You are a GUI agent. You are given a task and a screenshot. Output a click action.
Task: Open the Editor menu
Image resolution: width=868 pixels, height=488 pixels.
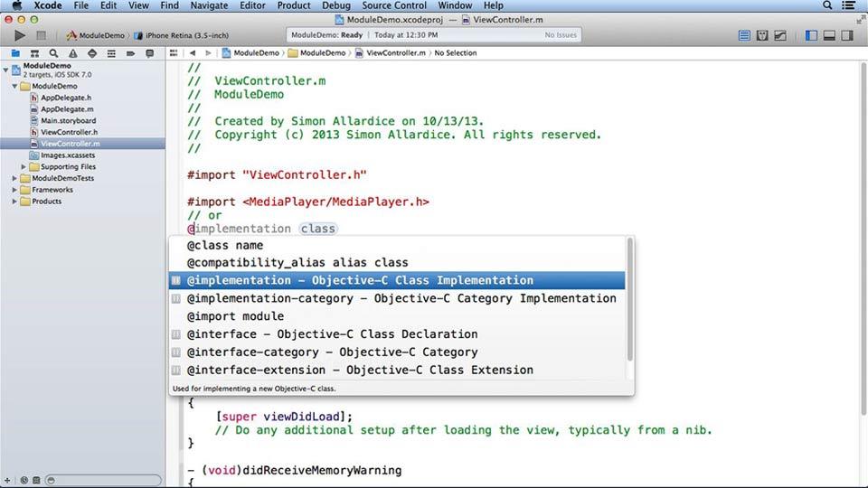[x=252, y=5]
